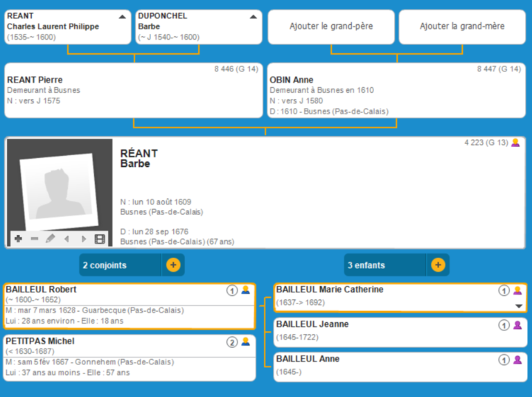Go to next photo with right arrow

pyautogui.click(x=84, y=239)
